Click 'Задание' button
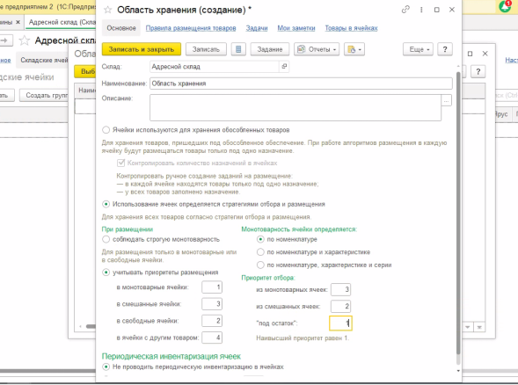 pyautogui.click(x=270, y=49)
